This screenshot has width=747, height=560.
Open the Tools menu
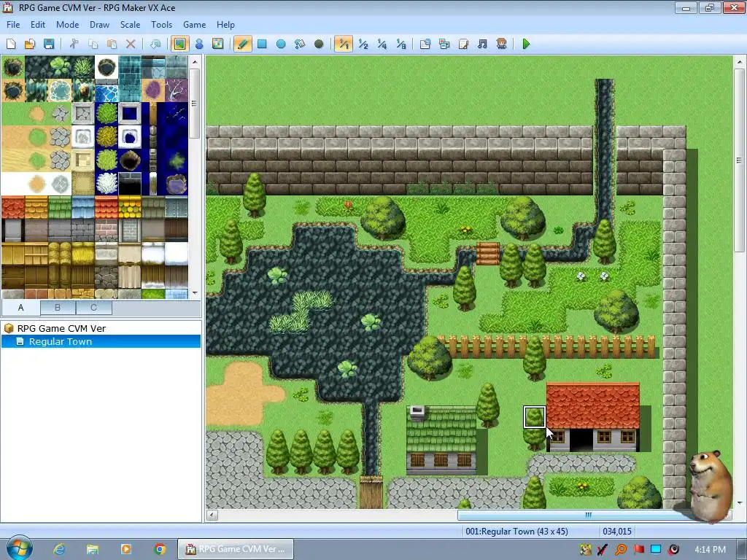tap(161, 24)
